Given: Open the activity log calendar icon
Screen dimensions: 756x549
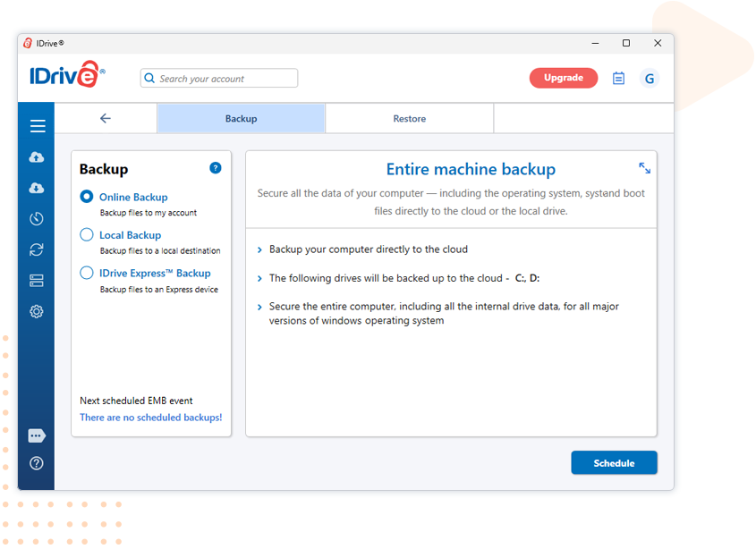Looking at the screenshot, I should click(618, 78).
